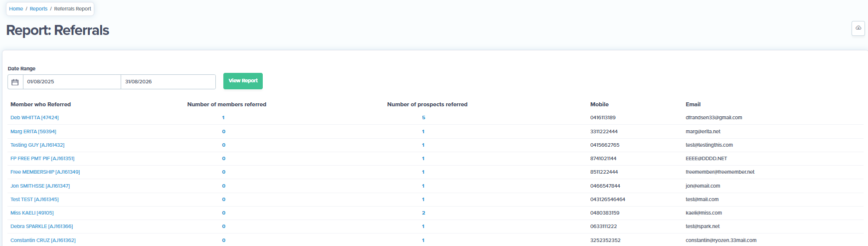868x246 pixels.
Task: Go to Home breadcrumb
Action: 16,9
